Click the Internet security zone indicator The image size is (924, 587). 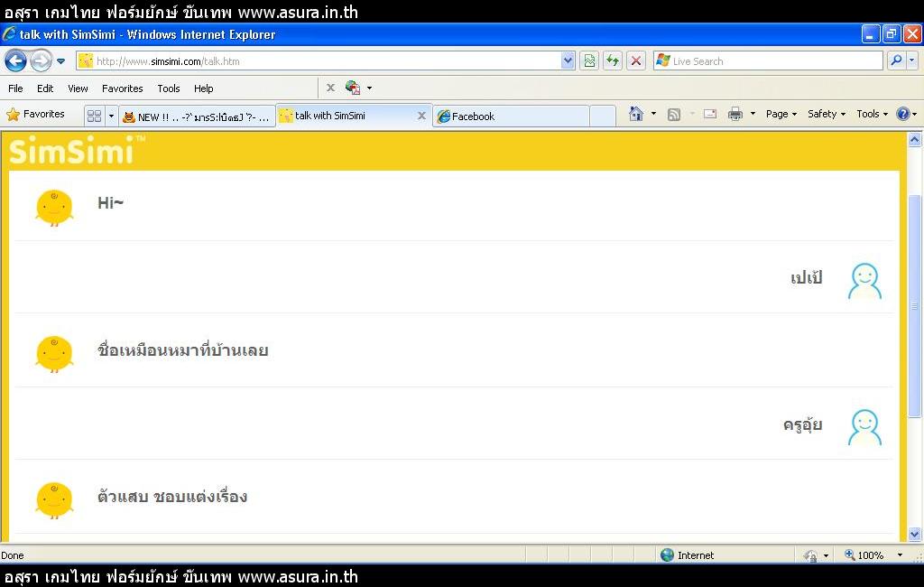click(x=687, y=555)
